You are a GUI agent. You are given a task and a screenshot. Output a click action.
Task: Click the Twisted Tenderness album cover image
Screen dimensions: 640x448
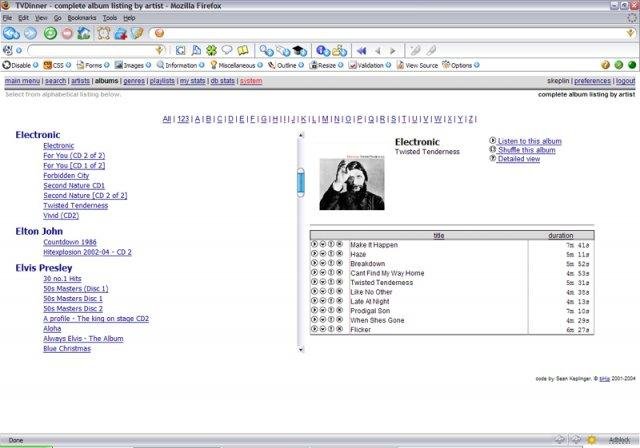point(352,184)
